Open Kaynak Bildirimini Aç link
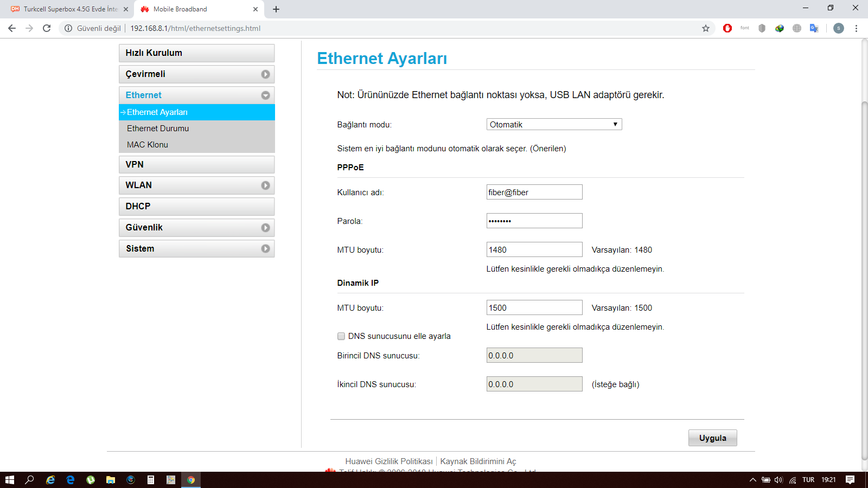Screen dimensions: 868x488 478,461
